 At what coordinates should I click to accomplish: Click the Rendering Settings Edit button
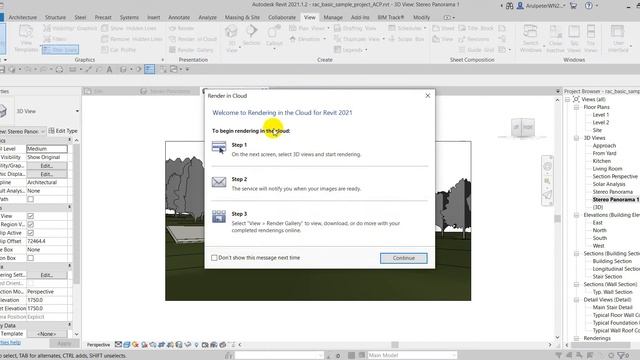[47, 275]
